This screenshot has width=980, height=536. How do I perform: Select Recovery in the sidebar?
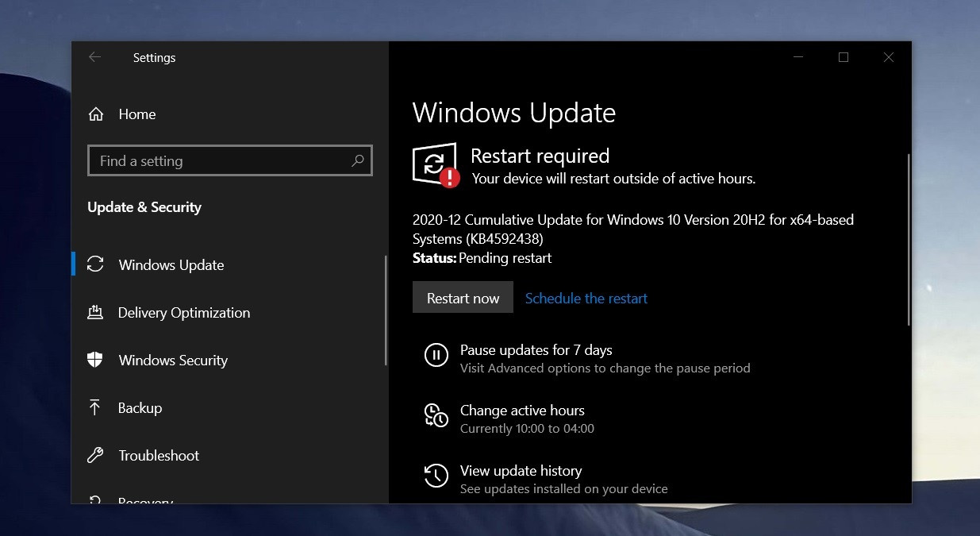pos(148,500)
